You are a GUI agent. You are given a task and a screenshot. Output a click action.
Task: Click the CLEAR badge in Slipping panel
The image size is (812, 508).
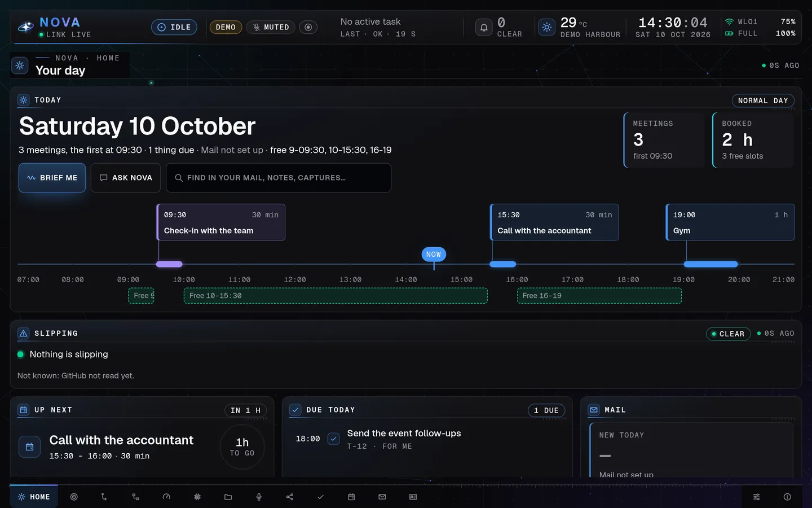pyautogui.click(x=728, y=334)
